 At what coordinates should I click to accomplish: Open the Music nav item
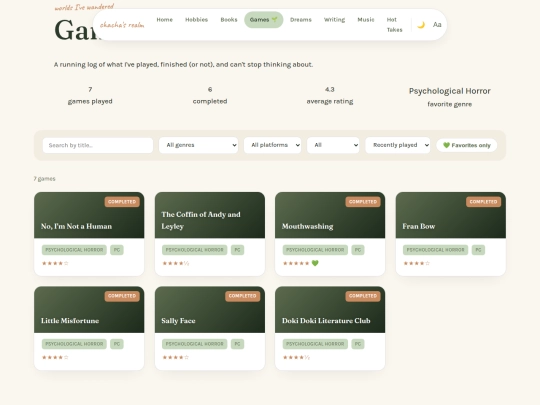point(366,20)
